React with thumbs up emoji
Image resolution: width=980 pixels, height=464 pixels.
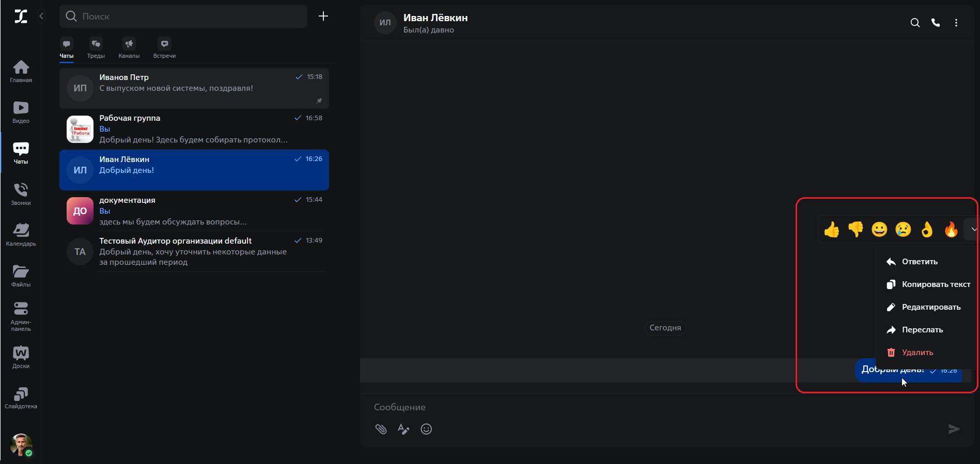point(832,229)
